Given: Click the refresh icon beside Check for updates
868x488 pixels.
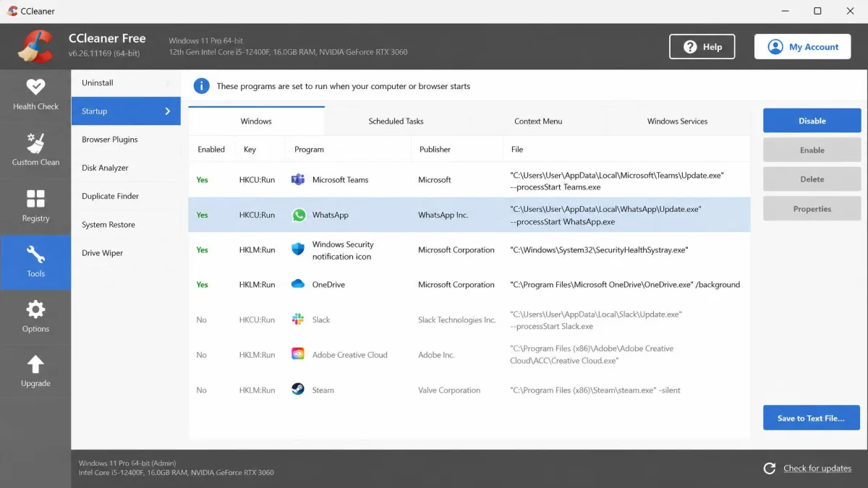Looking at the screenshot, I should tap(770, 468).
